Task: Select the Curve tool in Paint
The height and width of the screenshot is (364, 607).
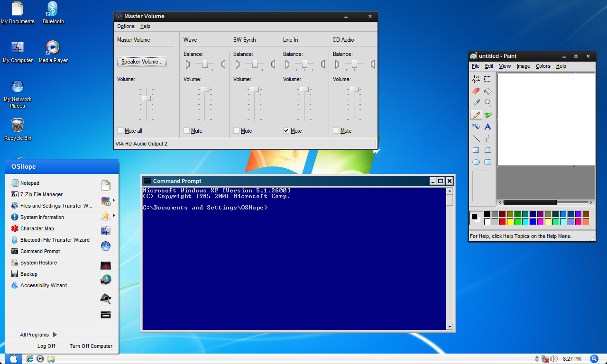Action: point(487,138)
